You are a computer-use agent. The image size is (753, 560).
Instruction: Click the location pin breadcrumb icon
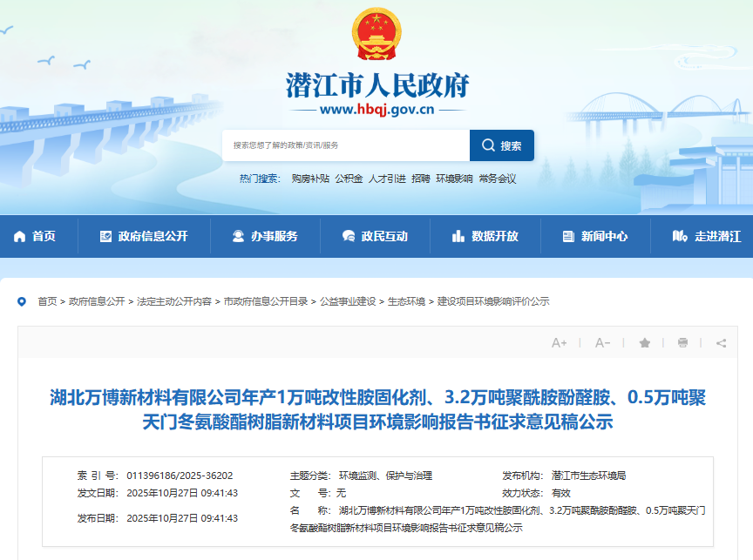click(x=22, y=301)
